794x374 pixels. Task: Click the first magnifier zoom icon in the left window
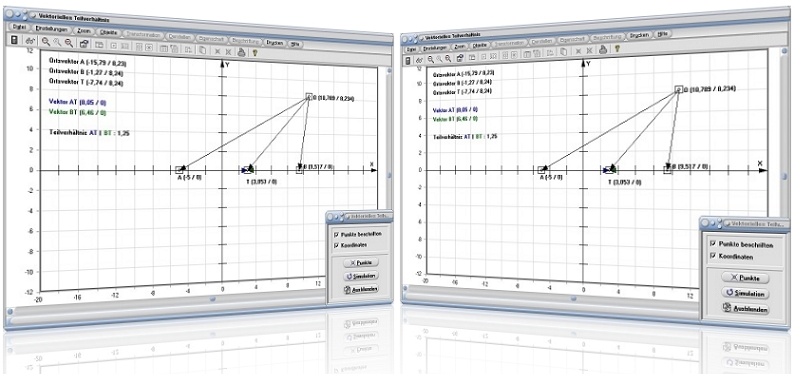pos(46,42)
